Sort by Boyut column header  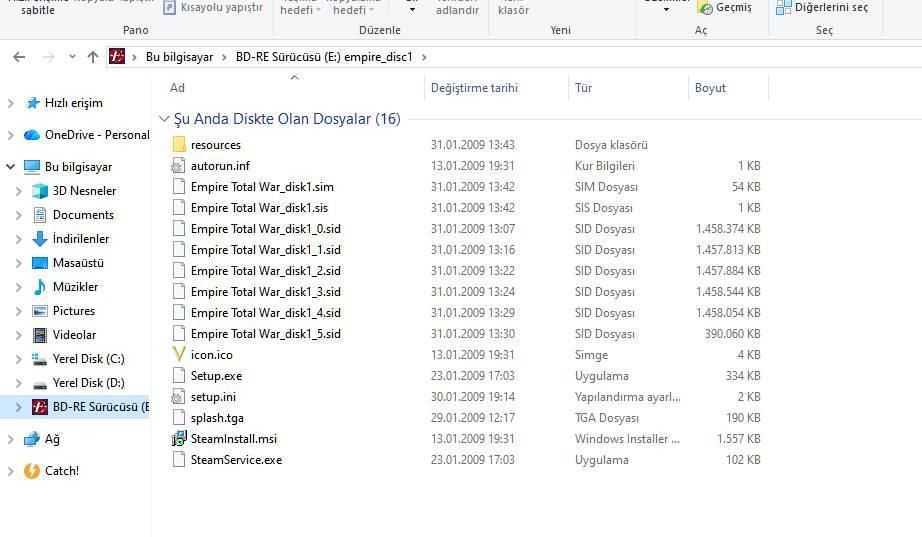[x=710, y=88]
